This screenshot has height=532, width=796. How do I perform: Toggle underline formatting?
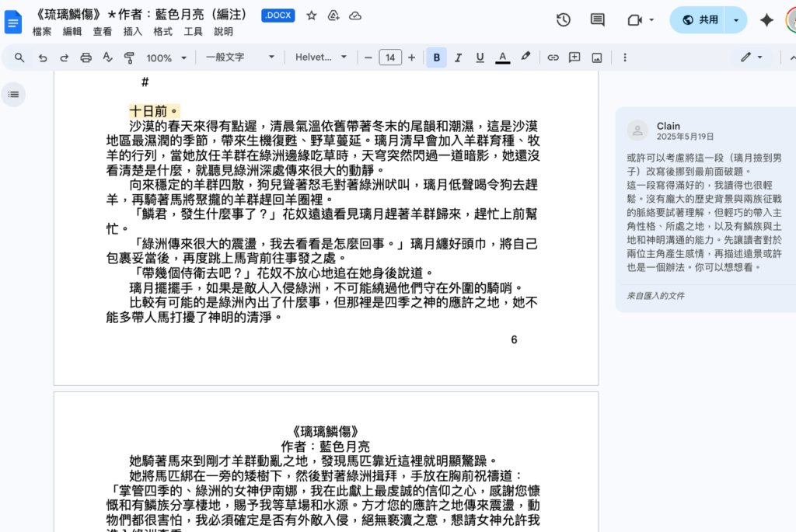[480, 57]
